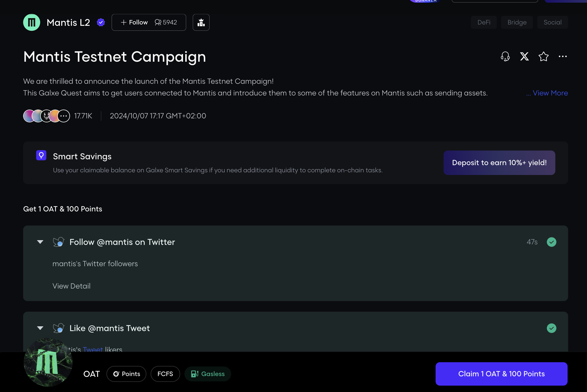Select the DeFi category tag
This screenshot has height=392, width=587.
483,22
